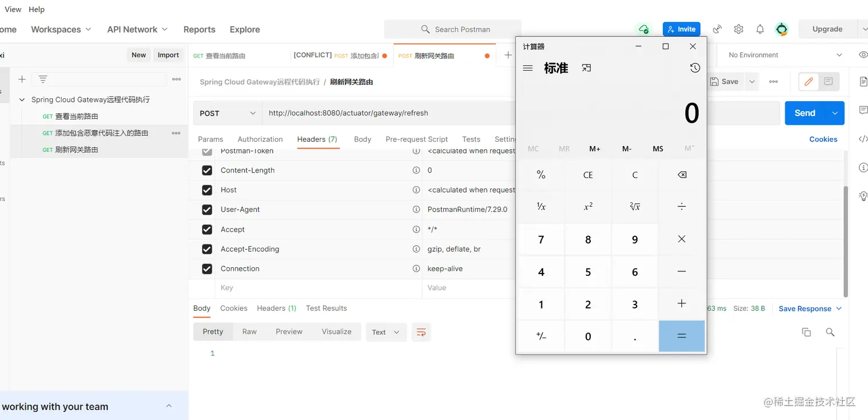Switch to the Pre-request Script tab
868x420 pixels.
click(x=417, y=139)
